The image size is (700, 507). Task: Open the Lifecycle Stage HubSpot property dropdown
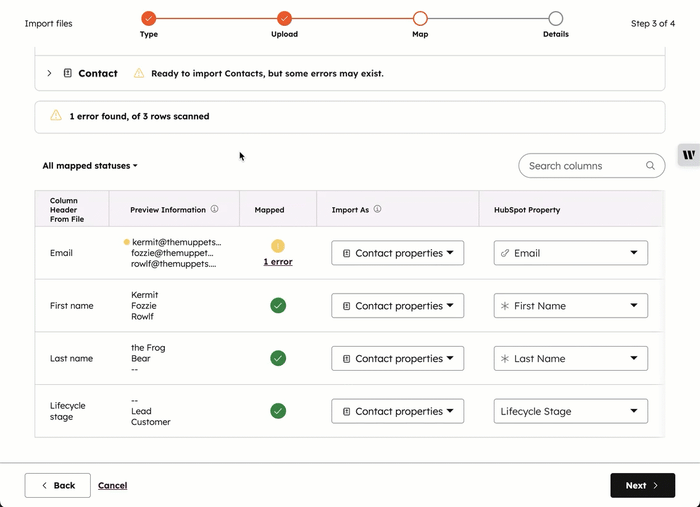pos(571,411)
